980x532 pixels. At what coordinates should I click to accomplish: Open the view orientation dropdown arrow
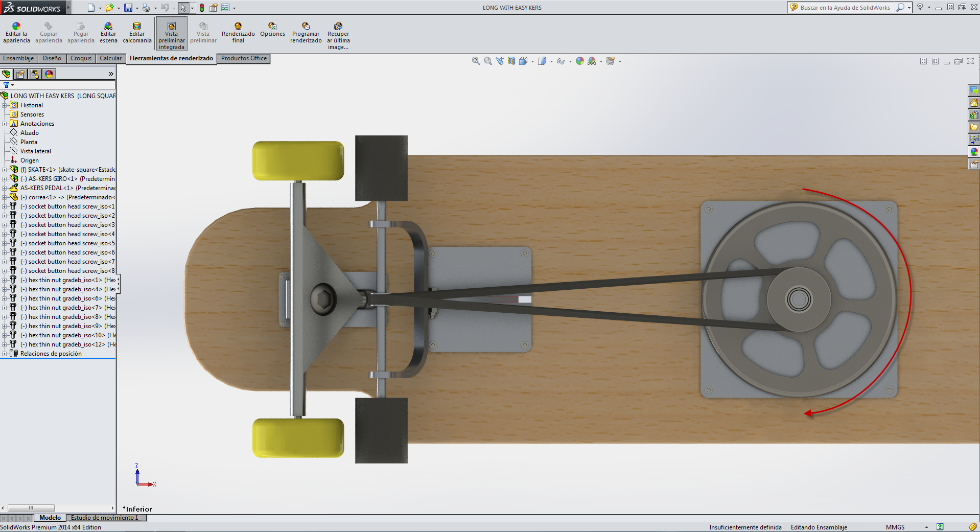[532, 61]
